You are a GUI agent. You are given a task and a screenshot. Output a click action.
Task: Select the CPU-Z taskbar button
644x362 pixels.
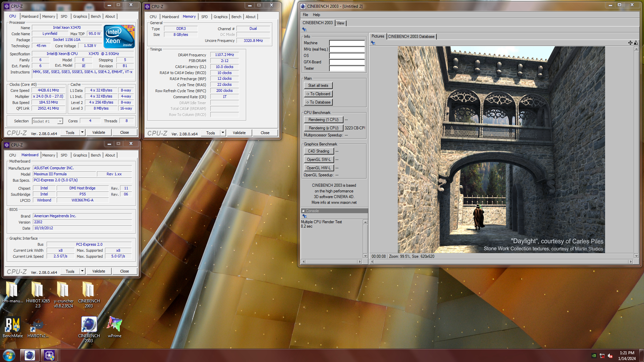pos(49,355)
